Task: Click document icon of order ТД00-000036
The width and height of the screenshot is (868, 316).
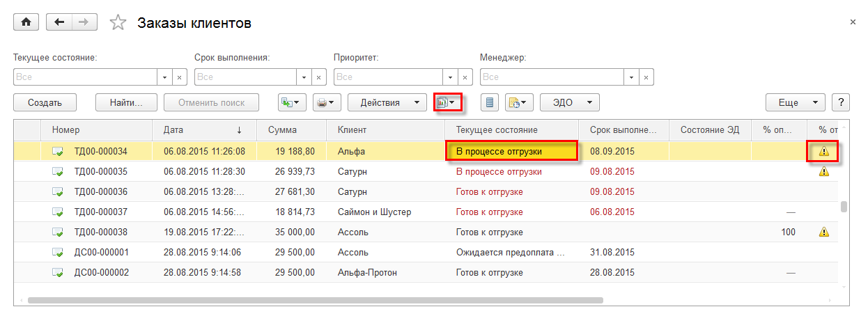Action: (58, 191)
